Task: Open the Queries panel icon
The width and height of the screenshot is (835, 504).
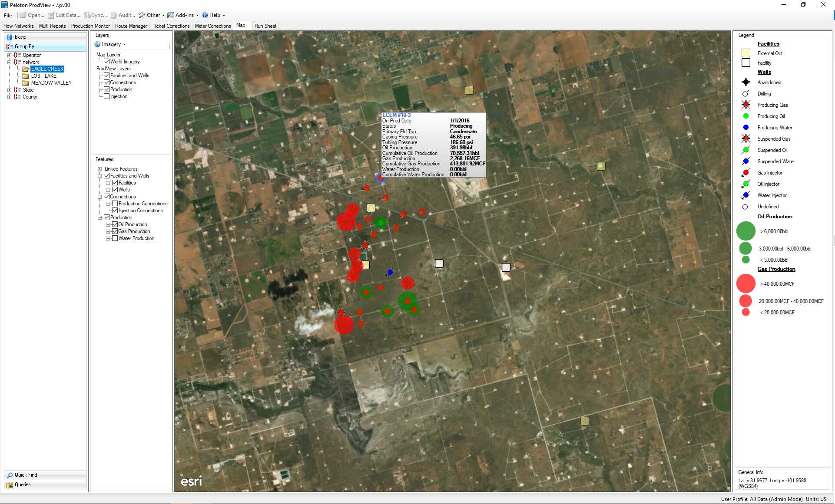Action: click(10, 484)
